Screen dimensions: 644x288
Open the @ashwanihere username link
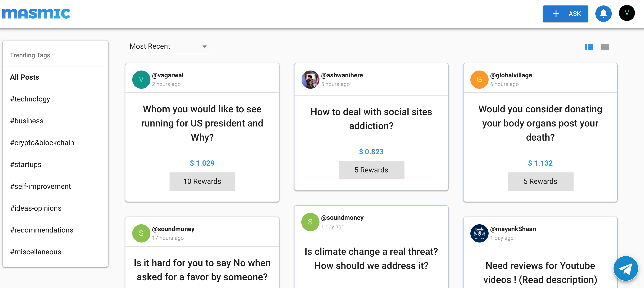pos(342,75)
